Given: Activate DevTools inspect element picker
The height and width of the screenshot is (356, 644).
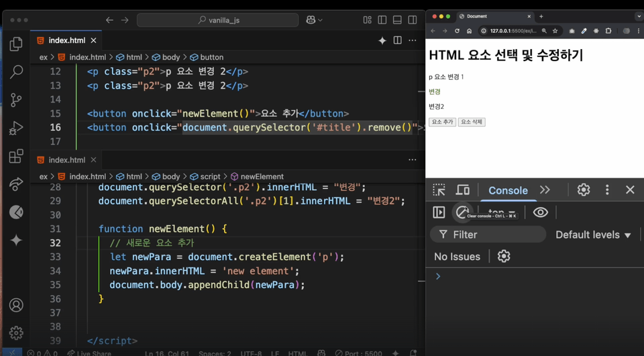Looking at the screenshot, I should point(439,189).
